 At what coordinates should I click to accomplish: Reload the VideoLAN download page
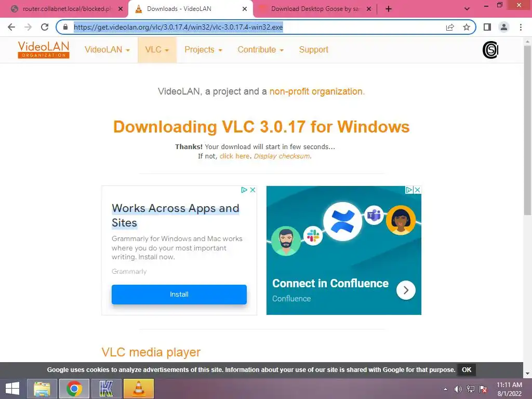(45, 27)
